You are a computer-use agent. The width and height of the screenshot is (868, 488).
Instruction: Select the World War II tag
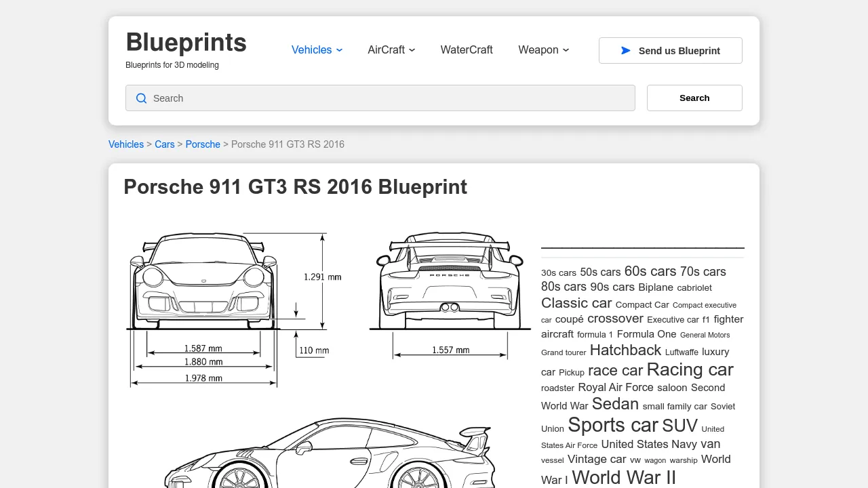tap(623, 477)
